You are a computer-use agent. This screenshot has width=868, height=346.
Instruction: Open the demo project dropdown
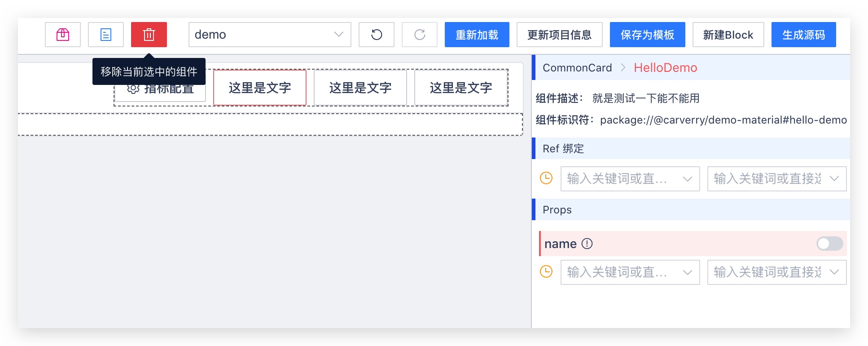pyautogui.click(x=270, y=35)
